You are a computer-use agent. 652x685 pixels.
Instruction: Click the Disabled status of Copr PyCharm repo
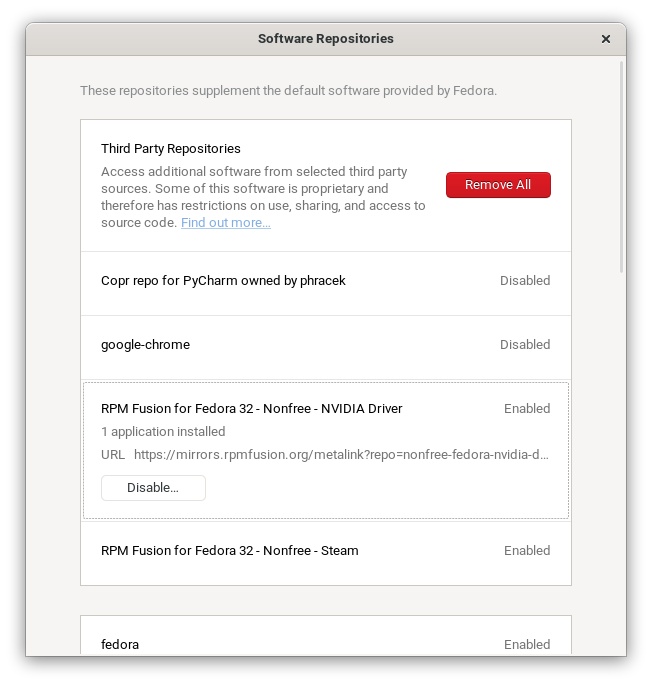525,281
